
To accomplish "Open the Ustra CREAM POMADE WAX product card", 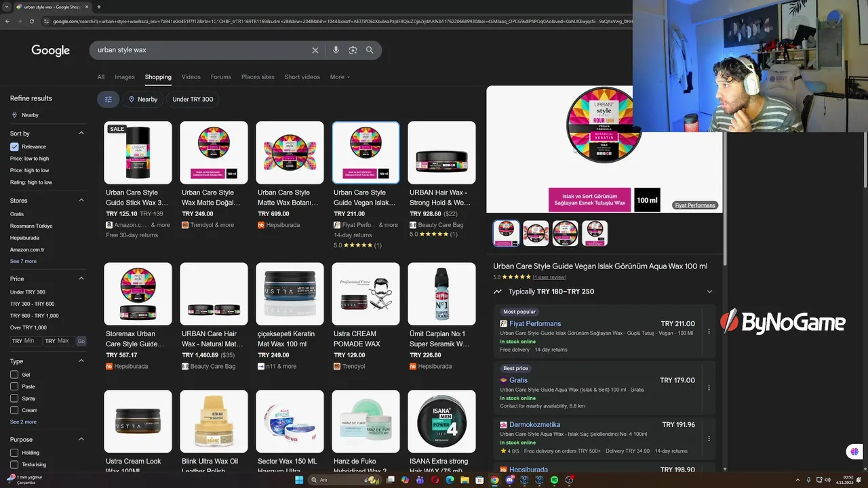I will click(366, 317).
